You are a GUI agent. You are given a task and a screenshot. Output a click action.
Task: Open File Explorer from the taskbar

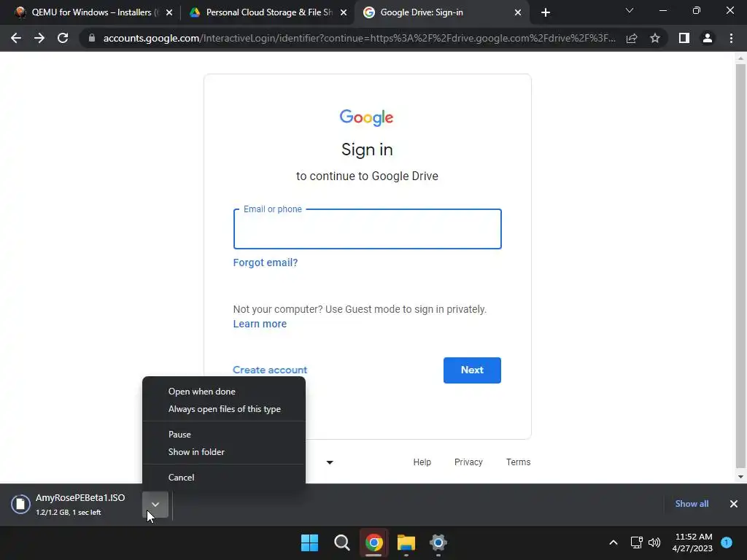pyautogui.click(x=406, y=542)
